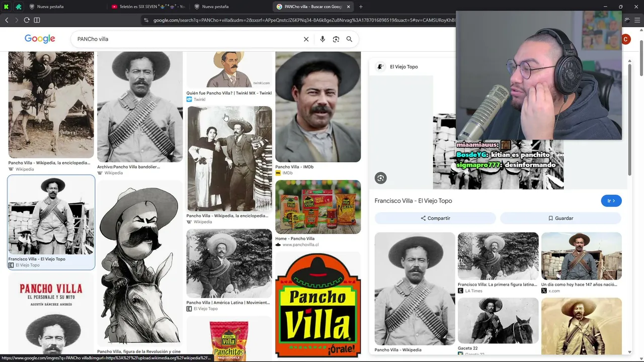Open the Home - Pancho Villa products image
Image resolution: width=644 pixels, height=362 pixels.
click(318, 207)
